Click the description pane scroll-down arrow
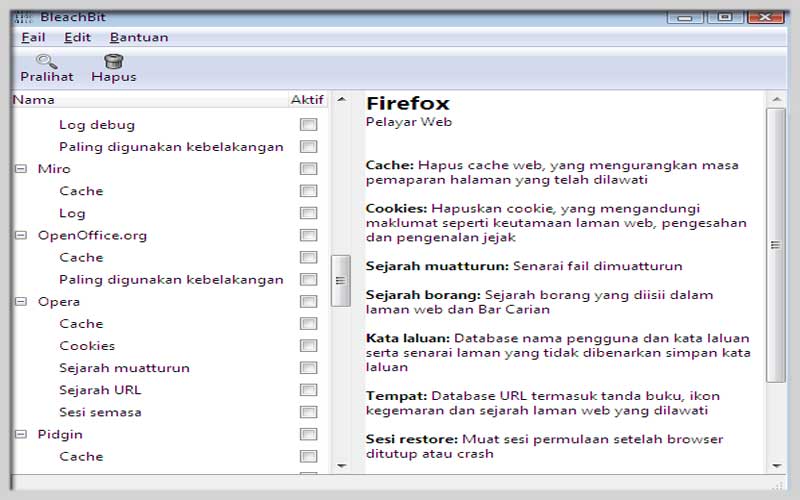The width and height of the screenshot is (800, 500). pyautogui.click(x=776, y=465)
